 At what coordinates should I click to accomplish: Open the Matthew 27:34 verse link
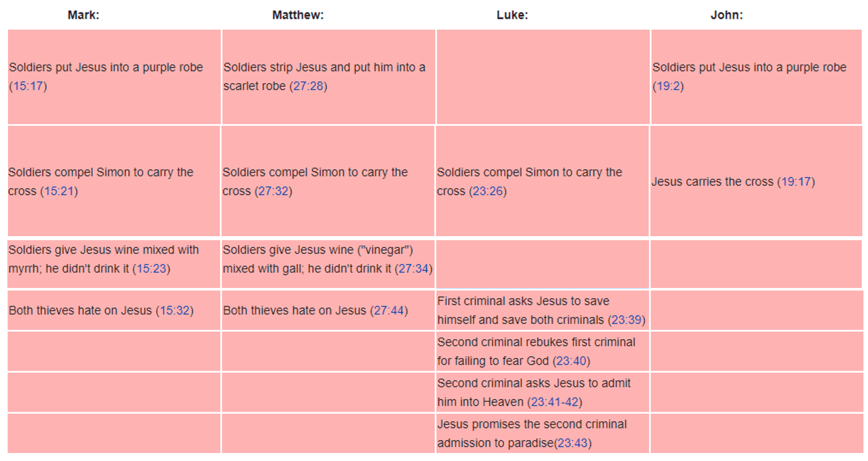point(413,269)
